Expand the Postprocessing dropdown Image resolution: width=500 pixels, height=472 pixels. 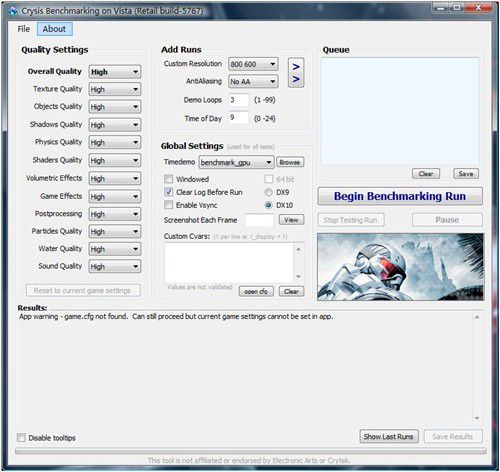[x=115, y=214]
